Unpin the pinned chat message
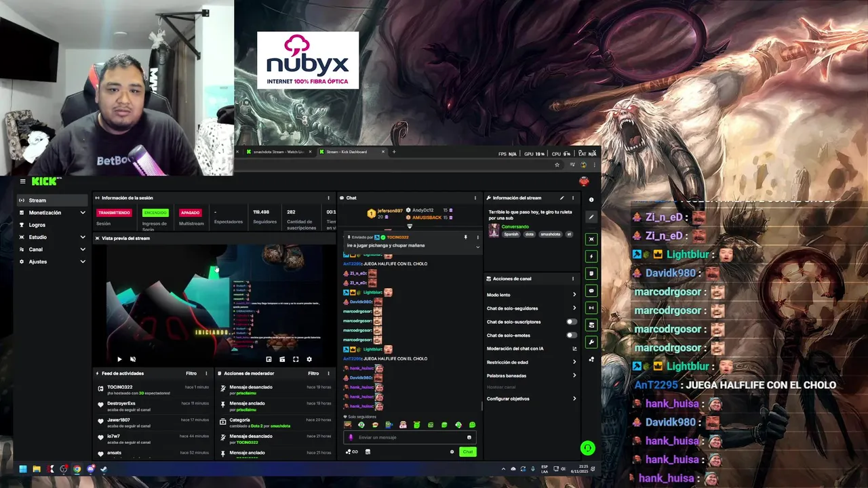The image size is (868, 488). pos(465,237)
